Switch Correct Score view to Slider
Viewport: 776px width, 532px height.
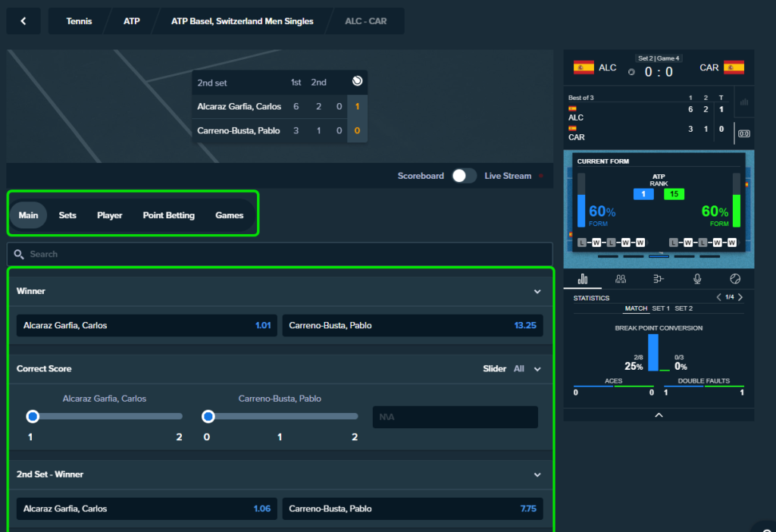[494, 369]
